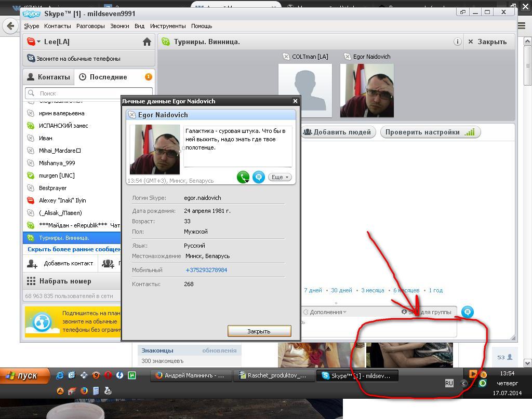Switch to the Последние tab
The image size is (532, 419).
point(108,77)
